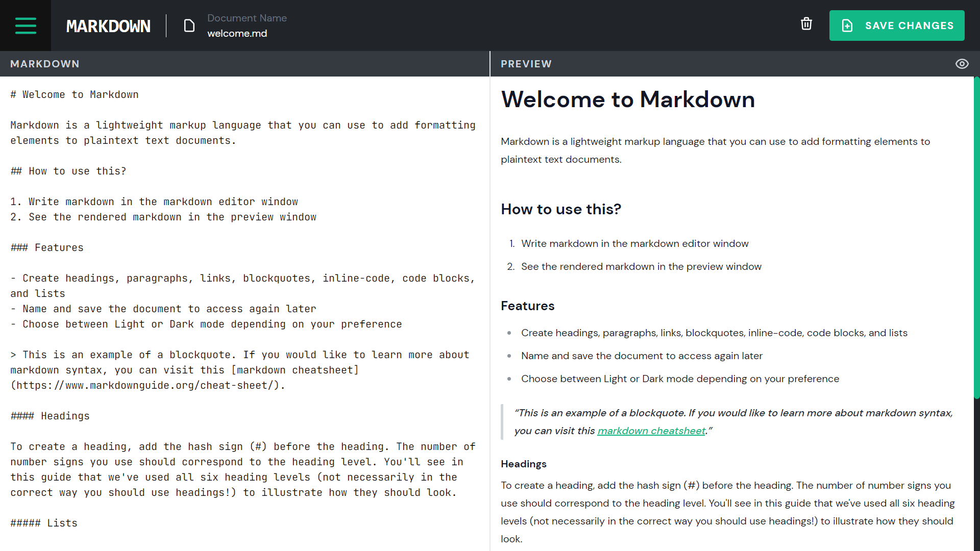Image resolution: width=980 pixels, height=551 pixels.
Task: Select the Welcome to Markdown heading in preview
Action: click(x=628, y=99)
